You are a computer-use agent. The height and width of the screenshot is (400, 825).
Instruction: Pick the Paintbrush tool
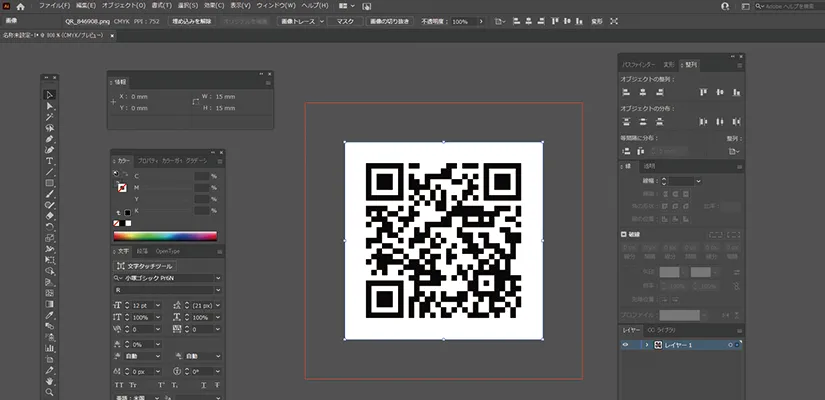[x=49, y=194]
